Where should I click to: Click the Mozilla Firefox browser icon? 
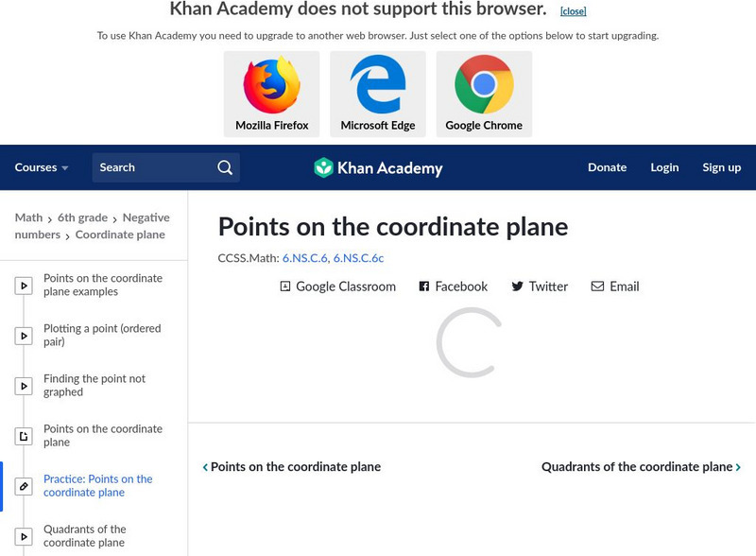pyautogui.click(x=271, y=85)
